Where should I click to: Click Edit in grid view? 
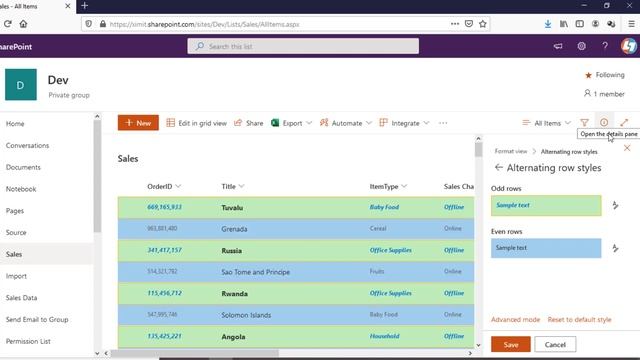tap(196, 123)
